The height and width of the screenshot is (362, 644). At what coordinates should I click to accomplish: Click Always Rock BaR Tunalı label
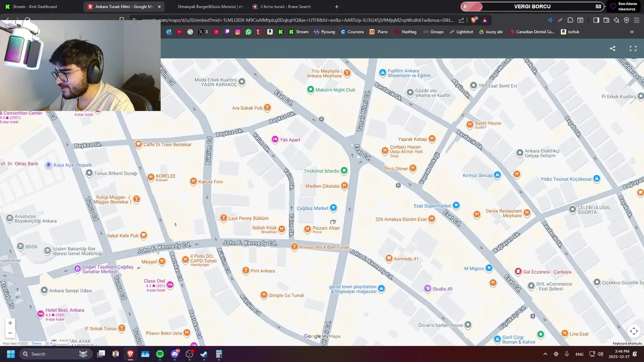point(324,247)
